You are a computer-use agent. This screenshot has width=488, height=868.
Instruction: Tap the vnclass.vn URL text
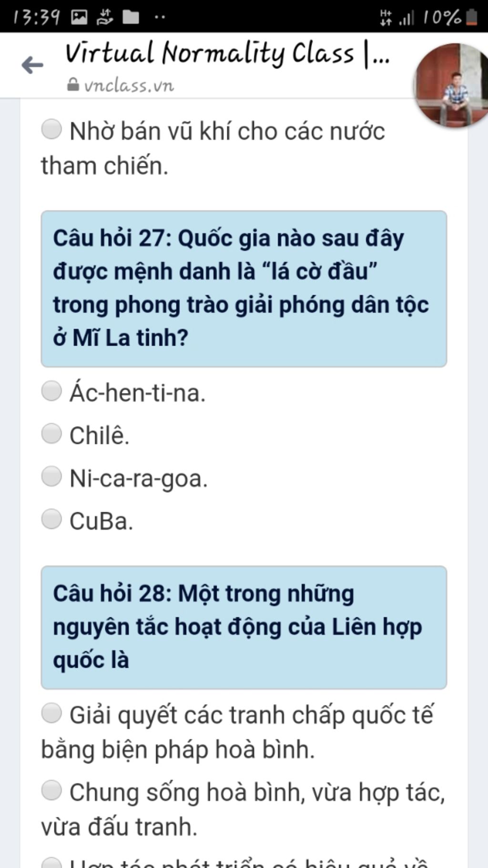129,85
